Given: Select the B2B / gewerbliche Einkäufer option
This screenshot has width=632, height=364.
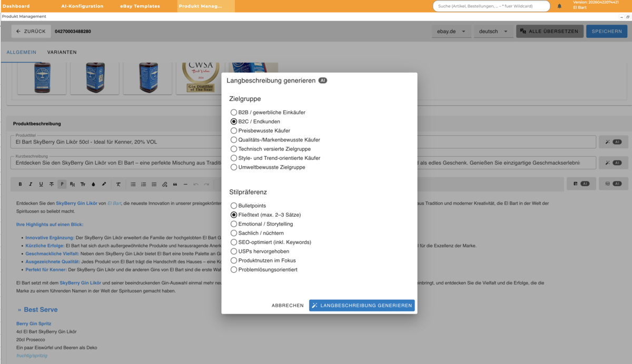Looking at the screenshot, I should pos(234,113).
